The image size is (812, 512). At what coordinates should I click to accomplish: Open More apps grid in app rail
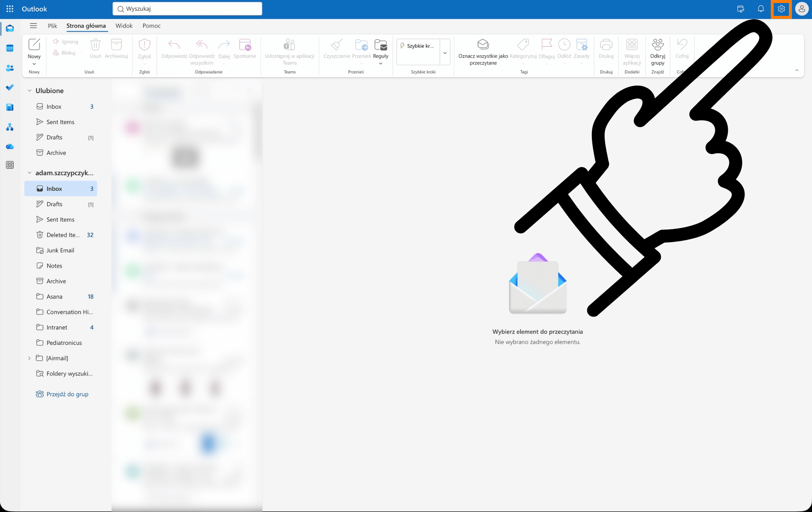click(10, 165)
